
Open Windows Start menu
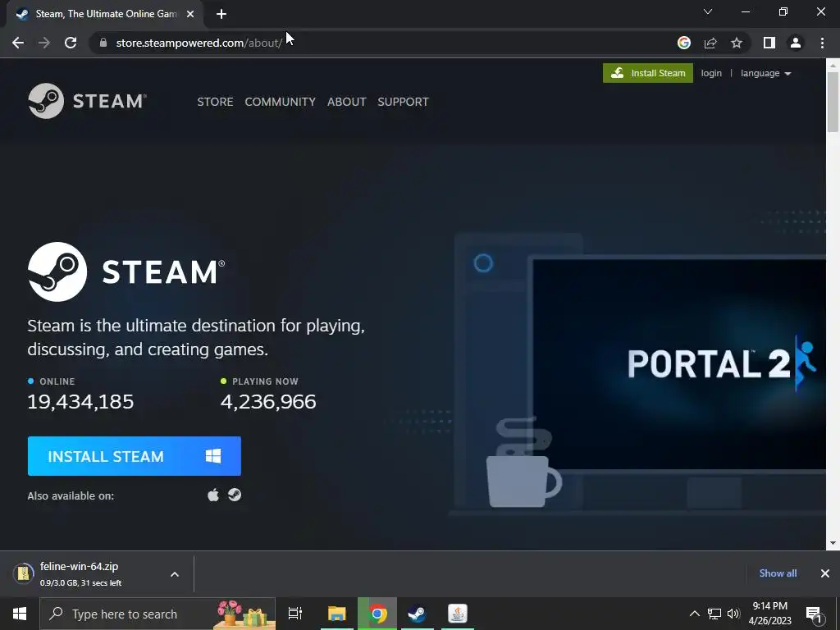(x=20, y=614)
